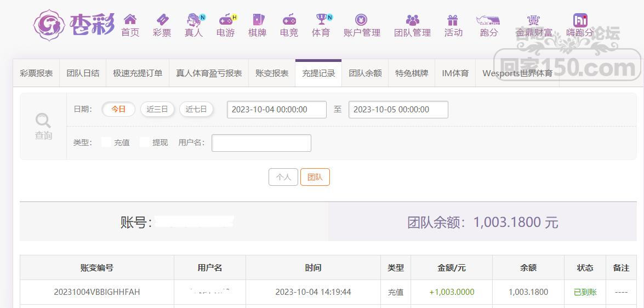Viewport: 644px width, 308px height.
Task: Check the 提现 type checkbox
Action: click(x=145, y=142)
